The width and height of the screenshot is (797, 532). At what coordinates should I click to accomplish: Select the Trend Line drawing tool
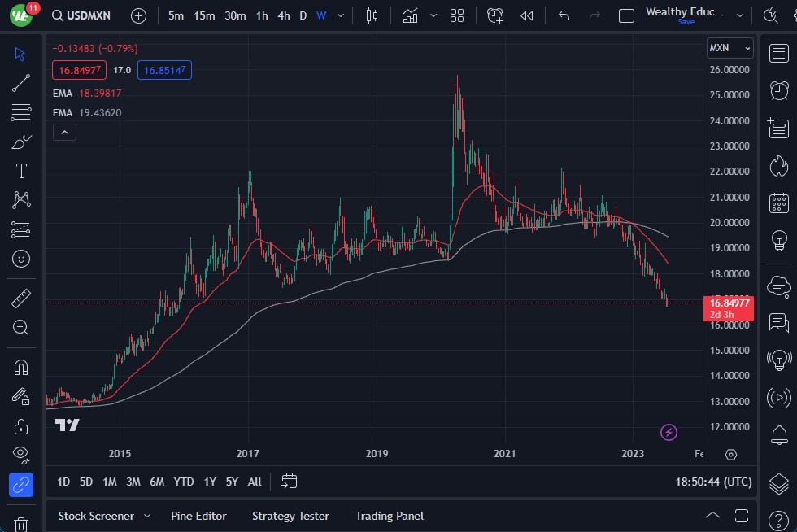21,82
